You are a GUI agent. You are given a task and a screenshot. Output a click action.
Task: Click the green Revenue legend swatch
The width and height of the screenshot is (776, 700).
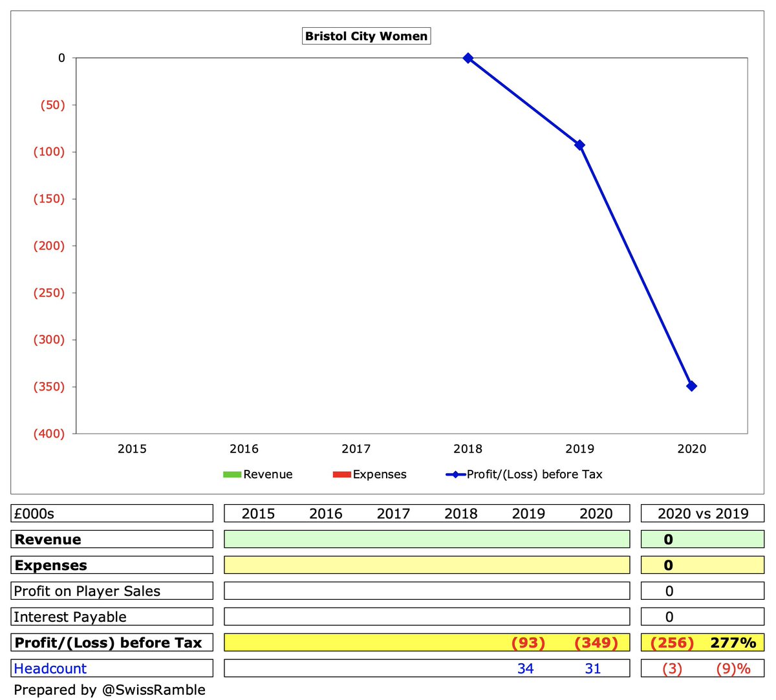[x=232, y=474]
